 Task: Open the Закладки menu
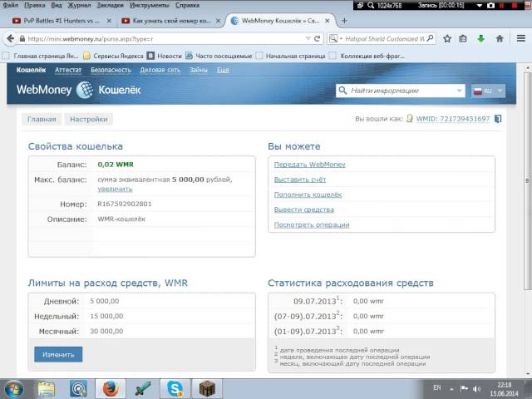[111, 5]
